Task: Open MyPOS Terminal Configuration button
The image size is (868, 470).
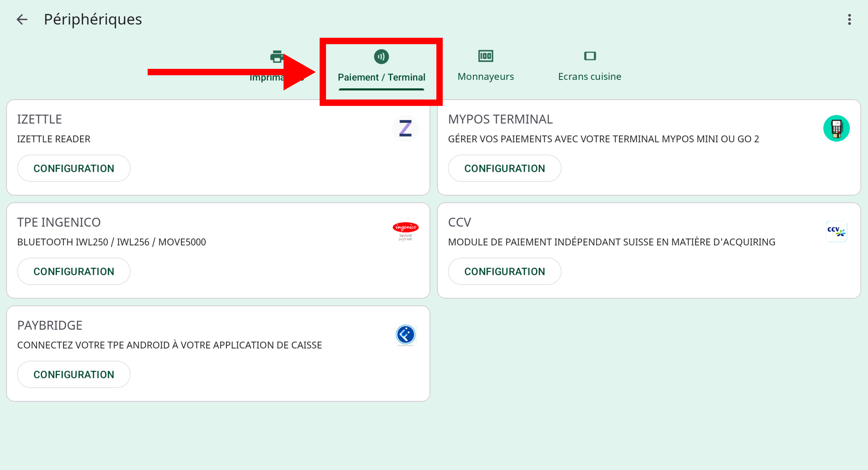Action: coord(504,168)
